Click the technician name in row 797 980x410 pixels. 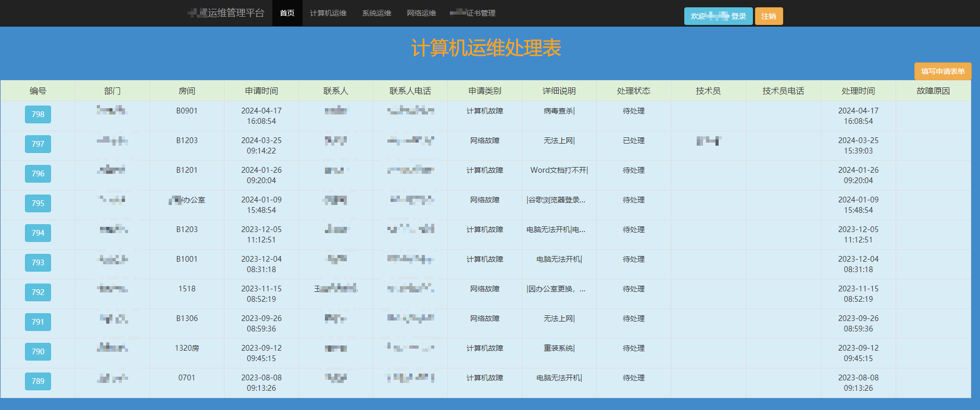[709, 140]
